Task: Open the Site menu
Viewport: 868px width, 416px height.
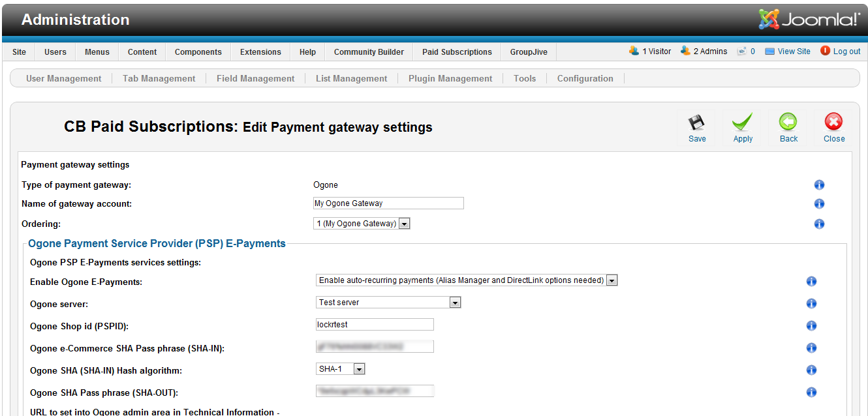Action: (x=20, y=52)
